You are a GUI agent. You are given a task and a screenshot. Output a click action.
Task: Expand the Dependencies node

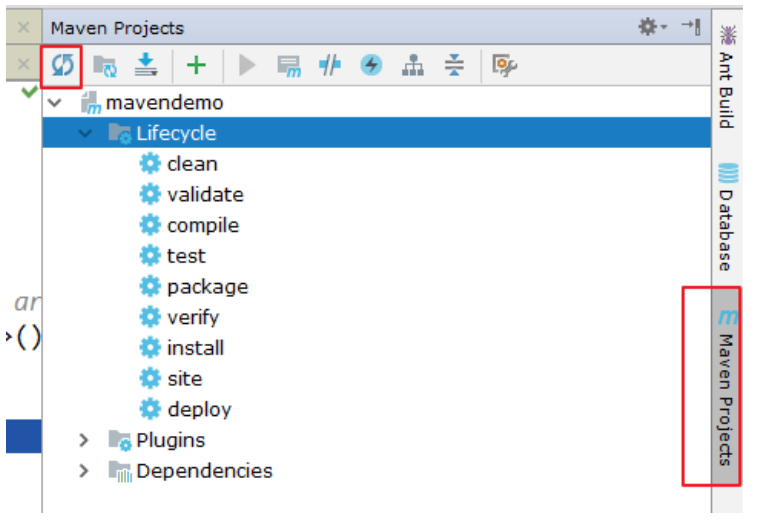point(84,470)
